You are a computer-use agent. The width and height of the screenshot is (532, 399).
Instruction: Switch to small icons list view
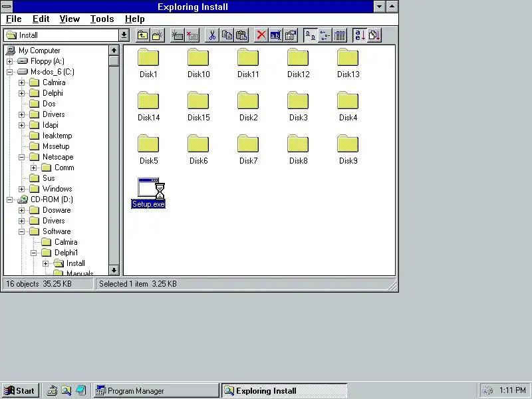(325, 35)
